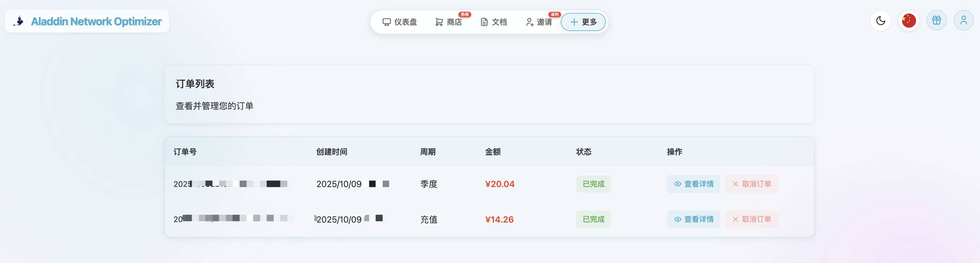Cancel the ¥20.04 quarterly order
This screenshot has width=980, height=263.
coord(751,184)
